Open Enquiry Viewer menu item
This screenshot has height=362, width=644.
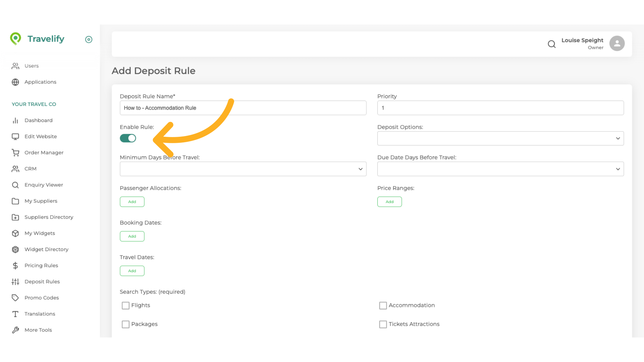pos(44,185)
